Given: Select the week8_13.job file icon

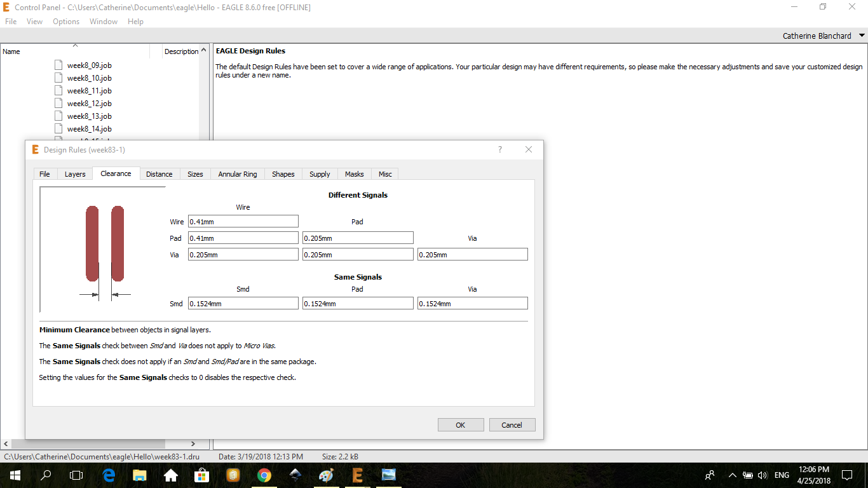Looking at the screenshot, I should [x=58, y=116].
